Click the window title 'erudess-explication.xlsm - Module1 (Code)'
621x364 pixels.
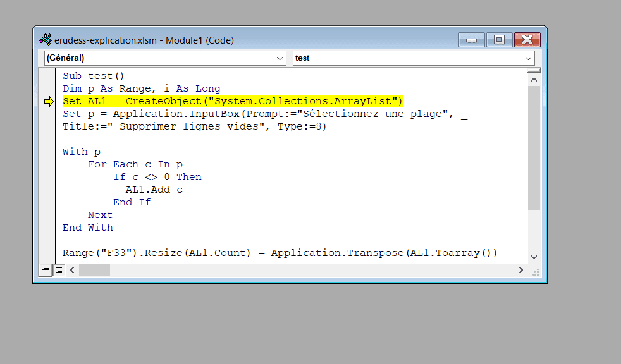pos(144,40)
